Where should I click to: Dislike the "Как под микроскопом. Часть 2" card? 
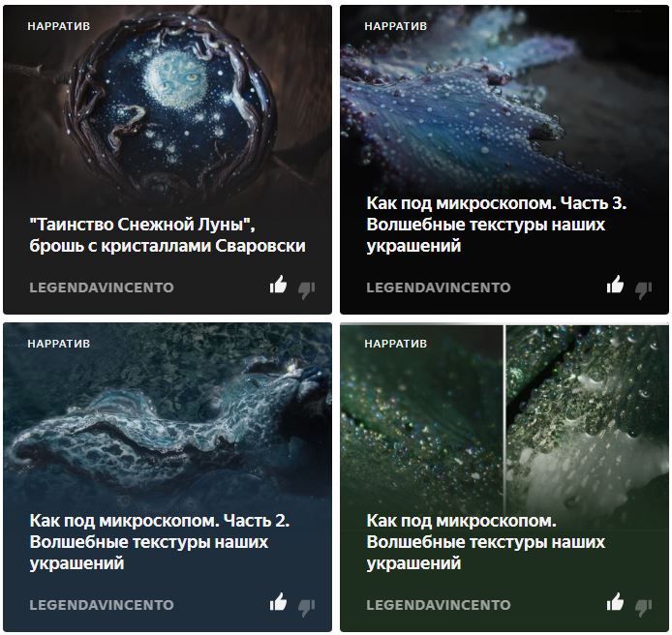307,607
